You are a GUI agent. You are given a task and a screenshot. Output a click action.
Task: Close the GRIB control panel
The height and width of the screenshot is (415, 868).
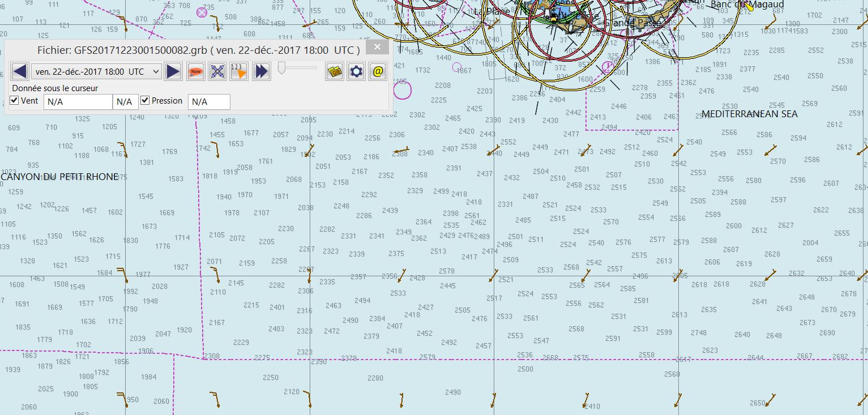coord(377,47)
